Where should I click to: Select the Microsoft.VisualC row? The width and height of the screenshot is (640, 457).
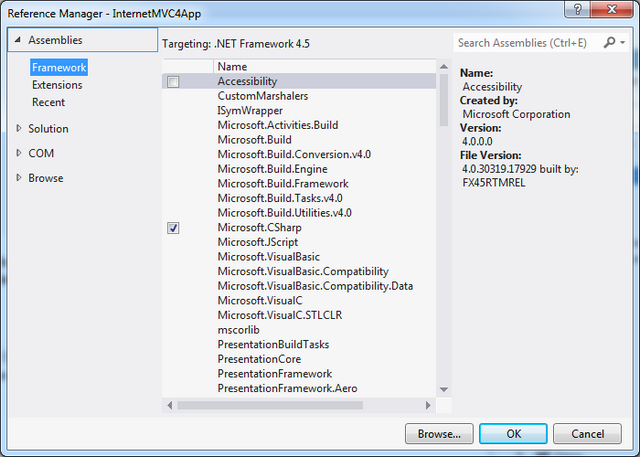tap(299, 301)
